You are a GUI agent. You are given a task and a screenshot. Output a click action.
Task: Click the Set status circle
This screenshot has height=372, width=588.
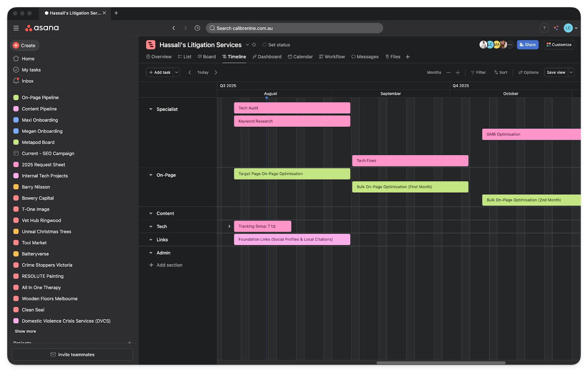click(x=264, y=45)
